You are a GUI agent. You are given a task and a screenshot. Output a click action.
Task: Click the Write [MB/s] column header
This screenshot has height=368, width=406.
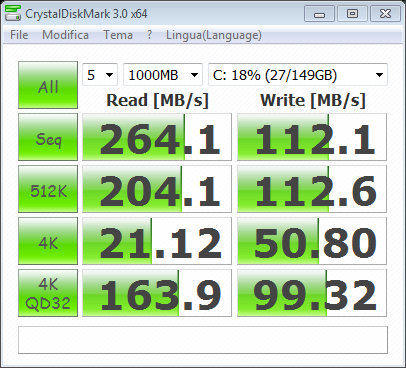click(313, 100)
